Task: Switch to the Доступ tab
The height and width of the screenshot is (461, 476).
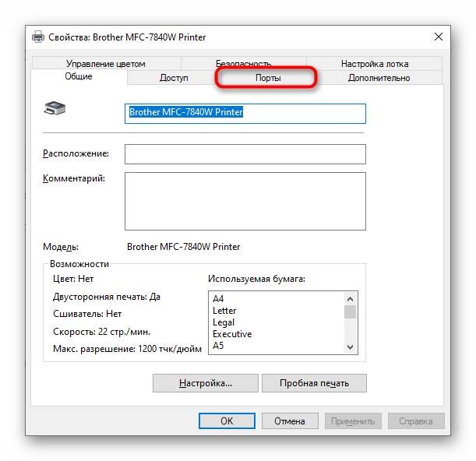Action: [x=174, y=78]
